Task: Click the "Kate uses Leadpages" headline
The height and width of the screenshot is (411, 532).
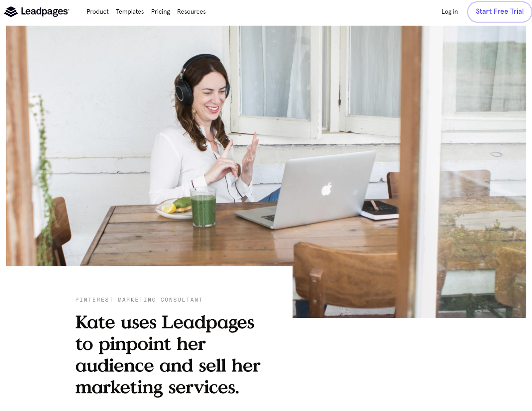Action: point(168,355)
